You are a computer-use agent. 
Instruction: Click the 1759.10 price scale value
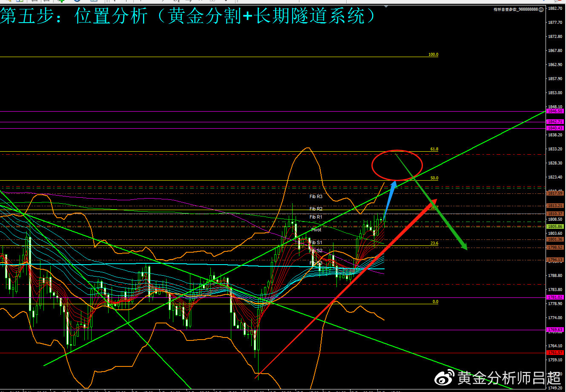(556, 360)
